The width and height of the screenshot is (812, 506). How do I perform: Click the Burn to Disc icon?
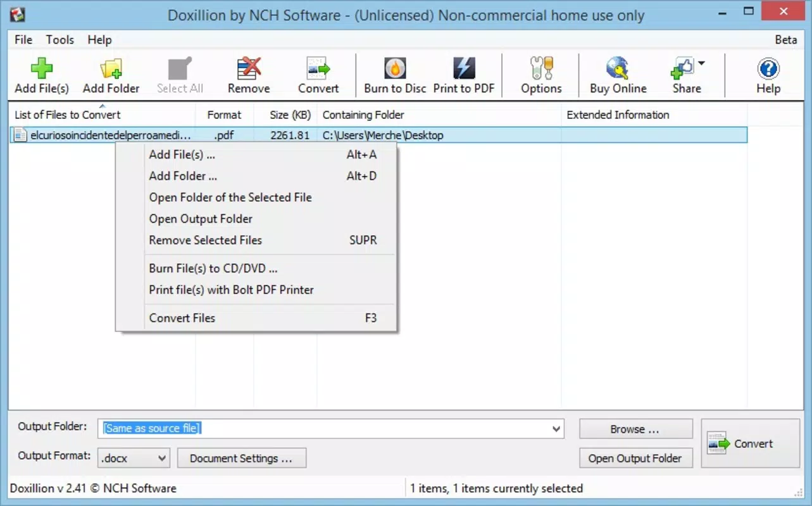(x=395, y=68)
